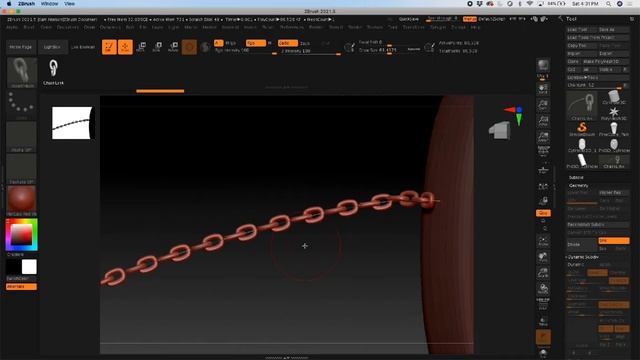Click the Scroll document icon

point(543,90)
